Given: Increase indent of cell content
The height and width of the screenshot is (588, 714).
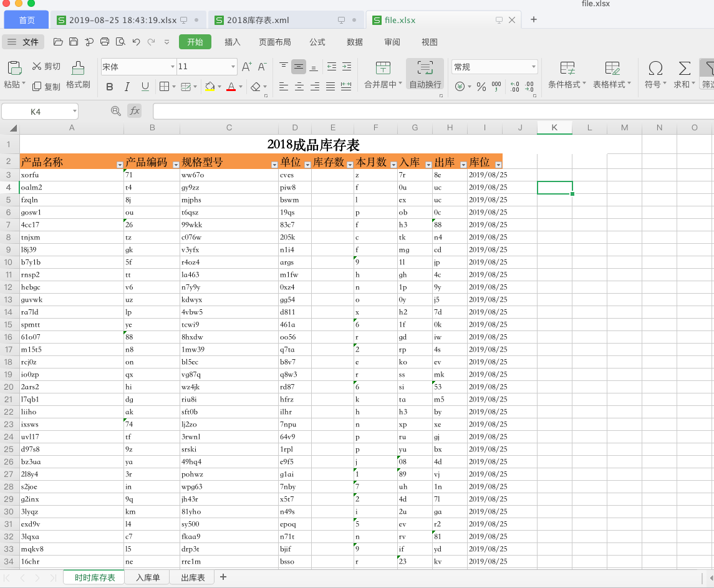Looking at the screenshot, I should click(x=347, y=67).
